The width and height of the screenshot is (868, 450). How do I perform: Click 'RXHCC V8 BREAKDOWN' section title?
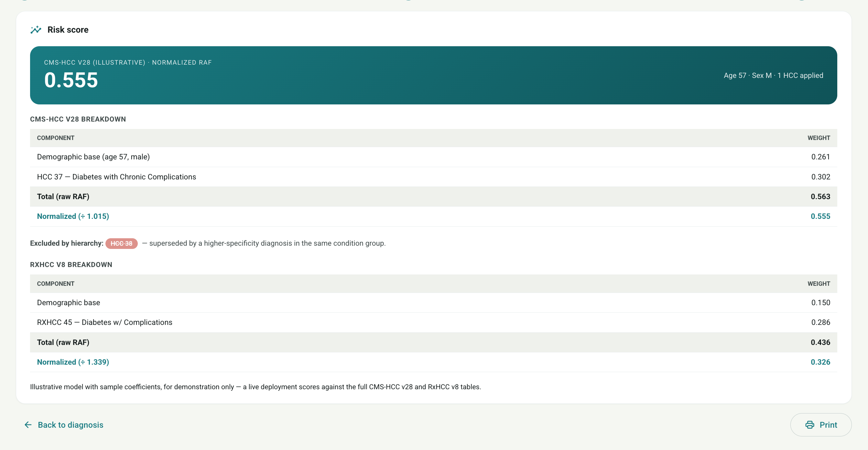click(71, 264)
